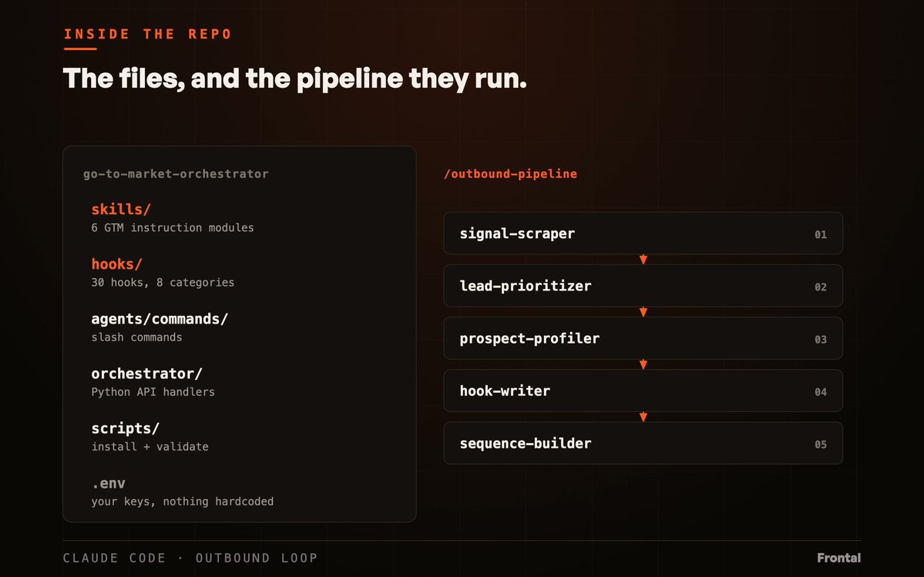The width and height of the screenshot is (924, 577).
Task: Select the hooks/ folder entry
Action: tap(116, 263)
